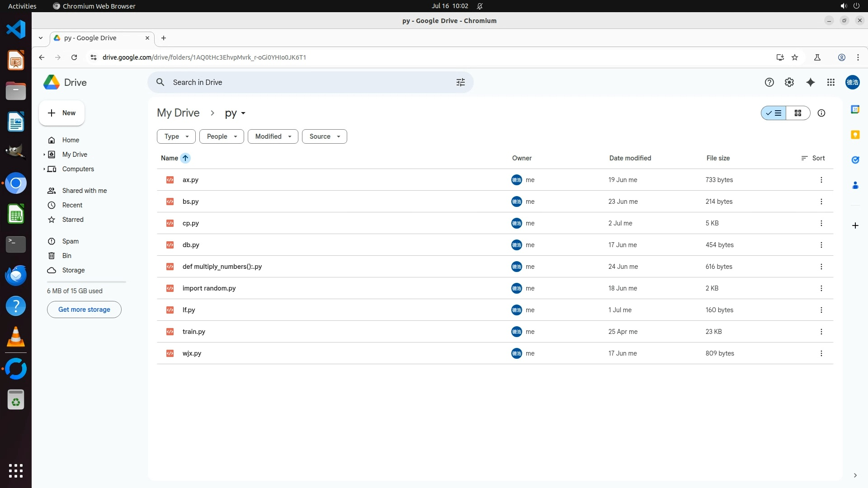
Task: Open the Google apps grid
Action: (830, 82)
